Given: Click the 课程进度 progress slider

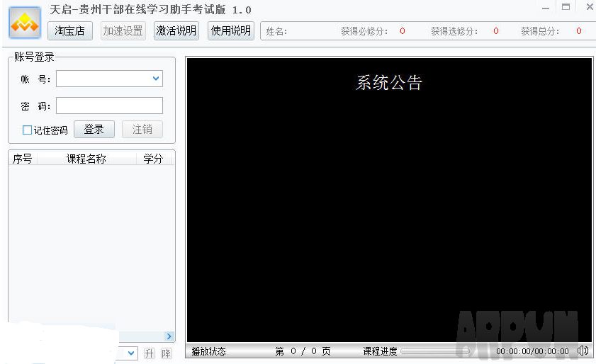Looking at the screenshot, I should point(436,351).
